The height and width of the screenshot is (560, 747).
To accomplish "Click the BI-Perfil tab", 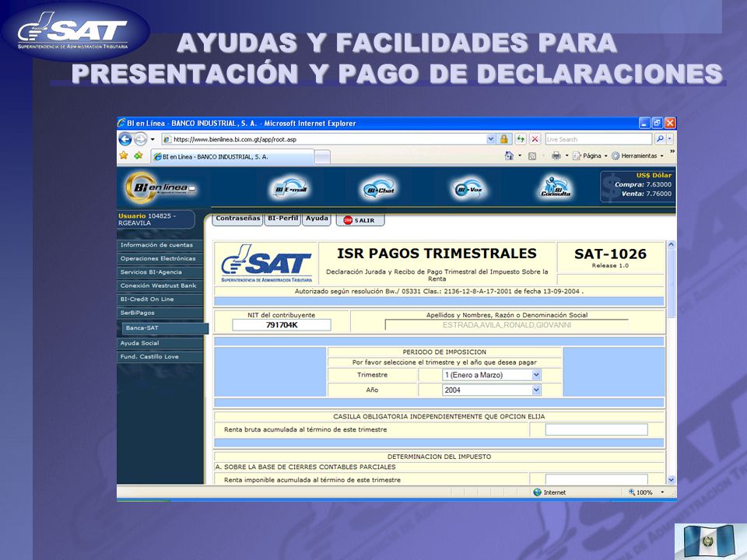I will pyautogui.click(x=282, y=219).
